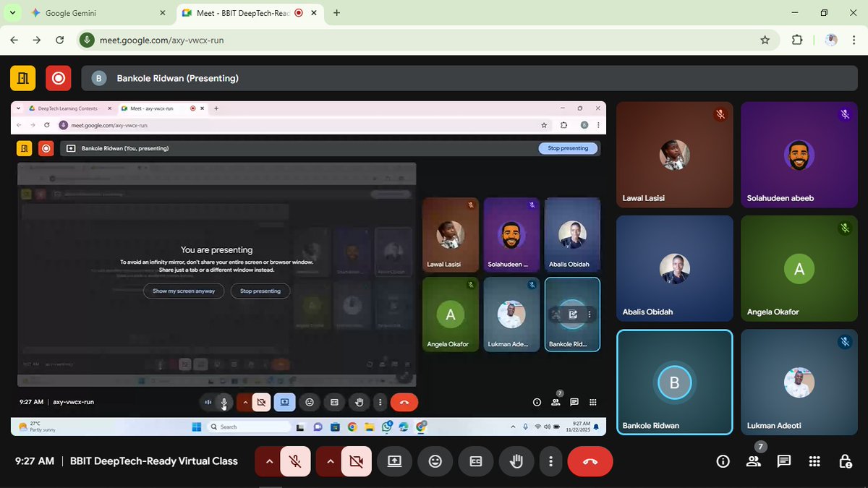Show the participants panel
868x488 pixels.
tap(753, 461)
